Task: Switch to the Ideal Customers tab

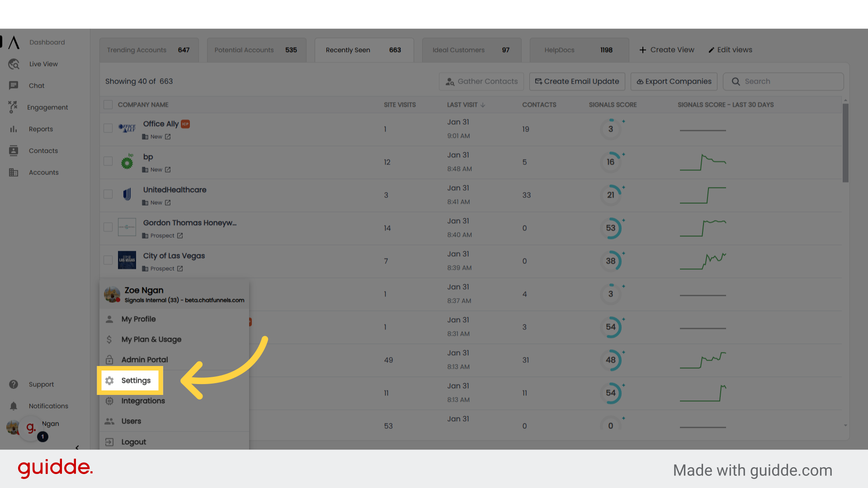Action: [472, 50]
